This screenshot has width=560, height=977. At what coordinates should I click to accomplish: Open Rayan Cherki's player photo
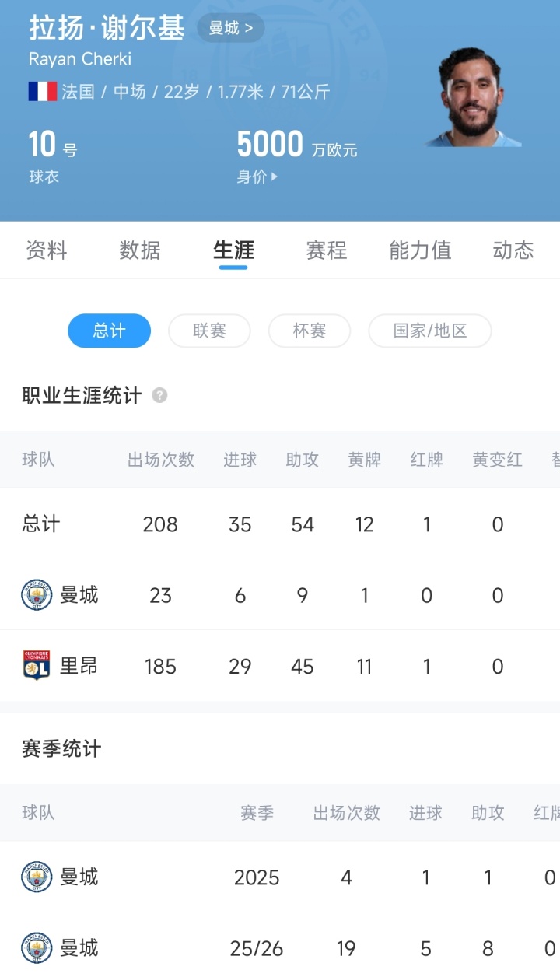tap(473, 97)
